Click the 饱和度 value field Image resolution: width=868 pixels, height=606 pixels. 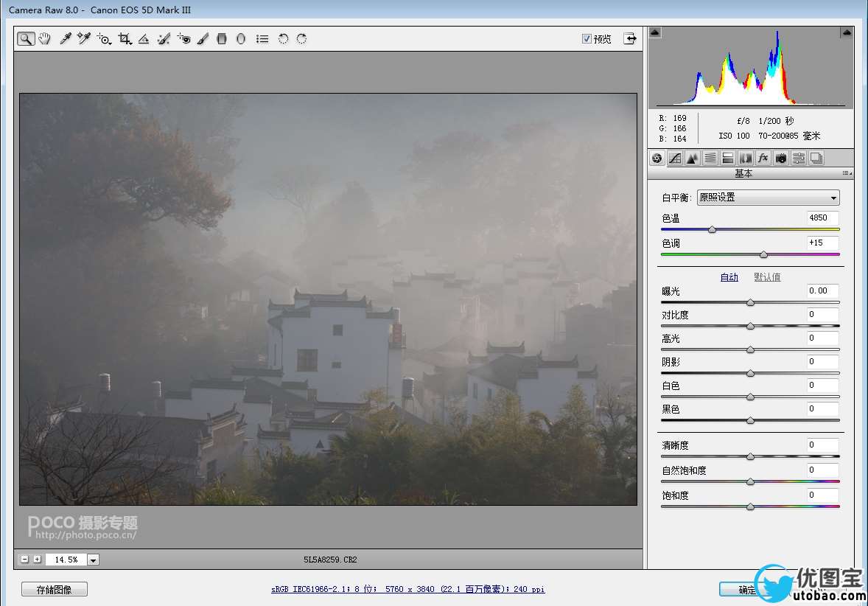pyautogui.click(x=822, y=495)
